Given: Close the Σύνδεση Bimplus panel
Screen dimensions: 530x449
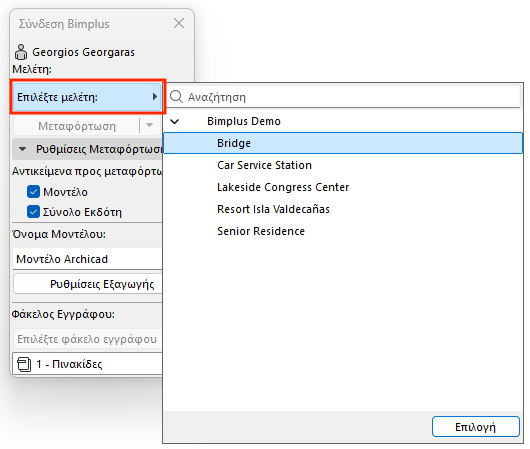Looking at the screenshot, I should click(x=179, y=23).
